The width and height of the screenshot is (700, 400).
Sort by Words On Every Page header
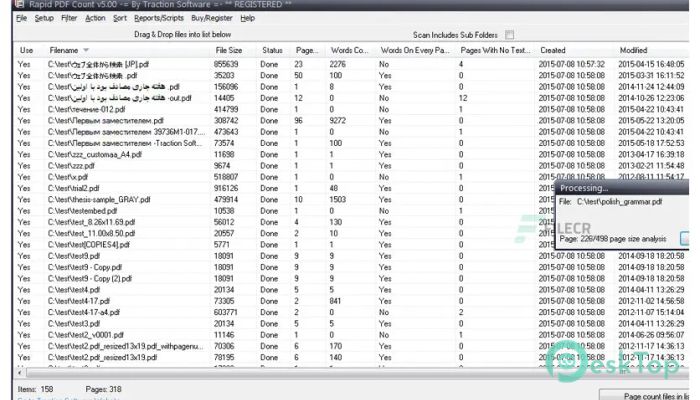[x=415, y=50]
